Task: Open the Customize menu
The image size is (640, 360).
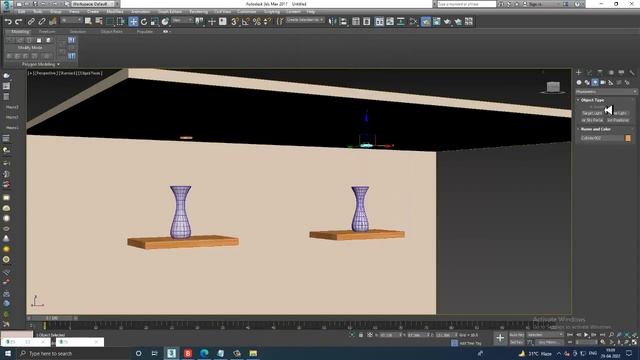Action: (247, 12)
